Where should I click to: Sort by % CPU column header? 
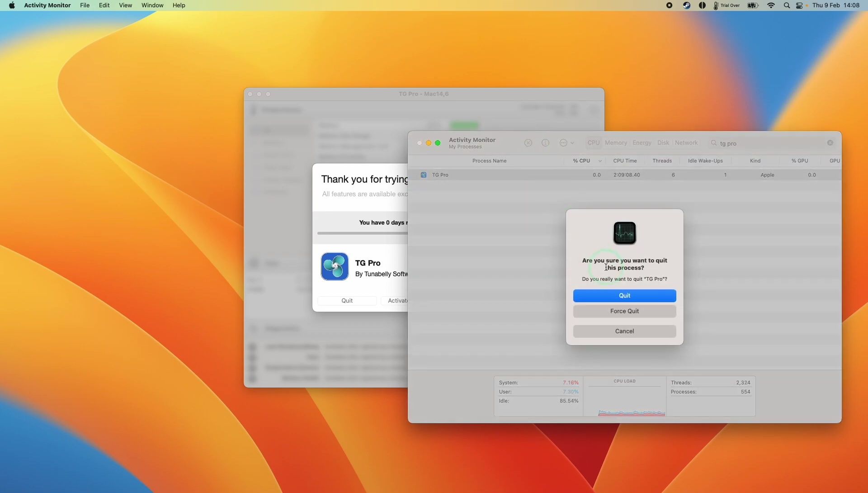click(581, 161)
